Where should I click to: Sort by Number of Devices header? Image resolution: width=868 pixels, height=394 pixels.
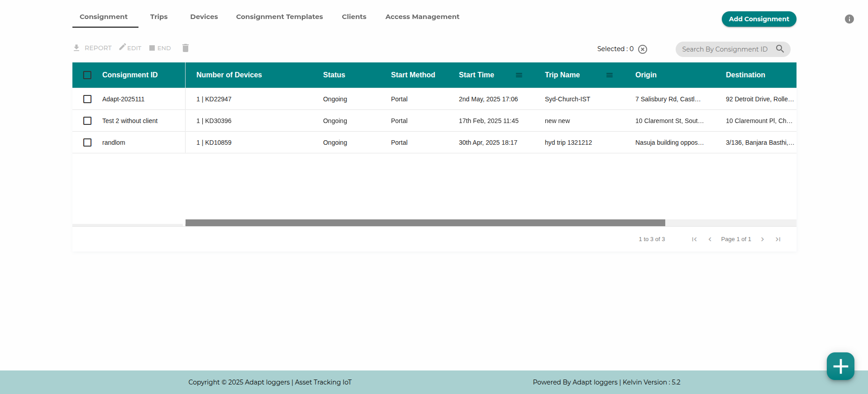229,75
